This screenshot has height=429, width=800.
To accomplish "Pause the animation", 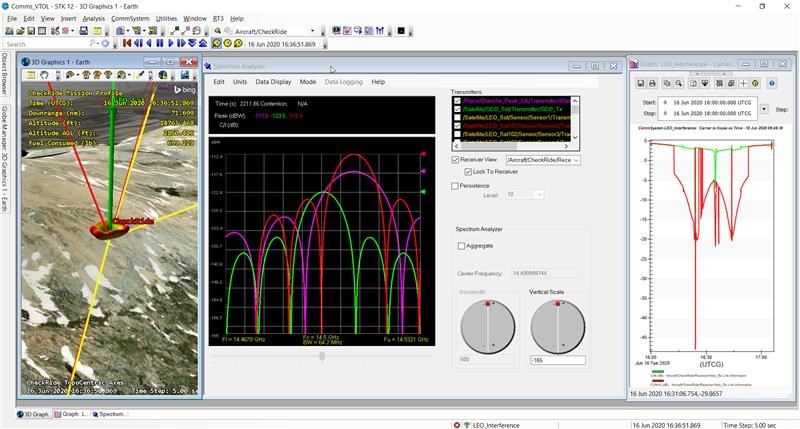I will coord(160,44).
